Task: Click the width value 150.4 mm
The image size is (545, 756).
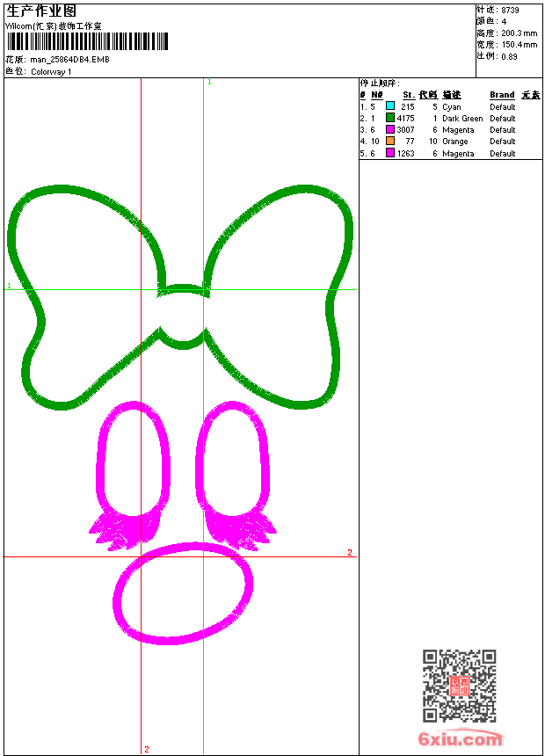Action: pyautogui.click(x=519, y=45)
